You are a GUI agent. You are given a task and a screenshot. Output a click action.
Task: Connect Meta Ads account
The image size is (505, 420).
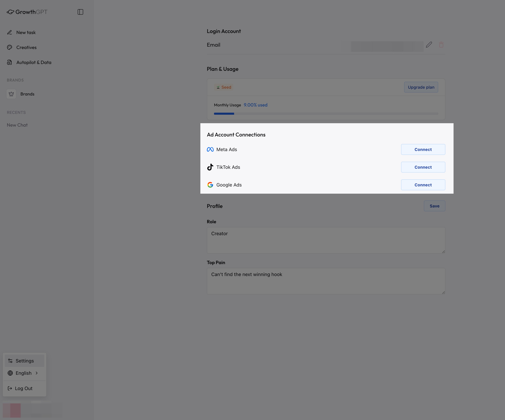tap(423, 149)
